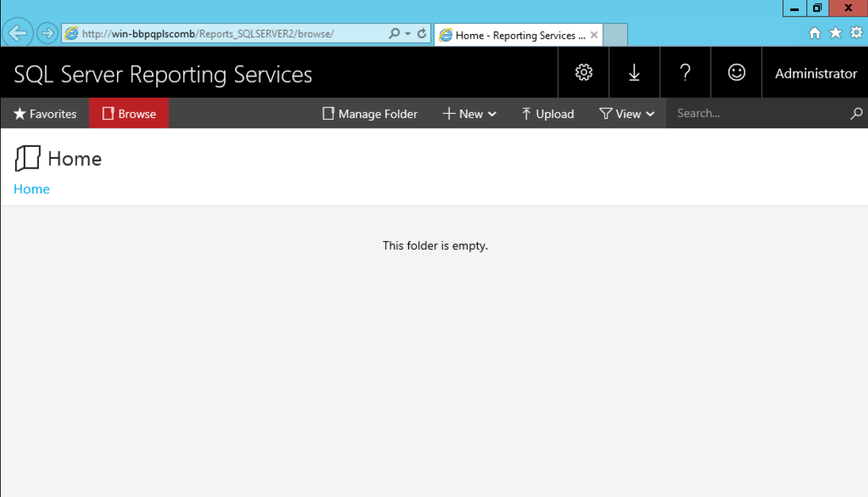Screen dimensions: 868x497
Task: Click inside the Search field
Action: [x=758, y=114]
